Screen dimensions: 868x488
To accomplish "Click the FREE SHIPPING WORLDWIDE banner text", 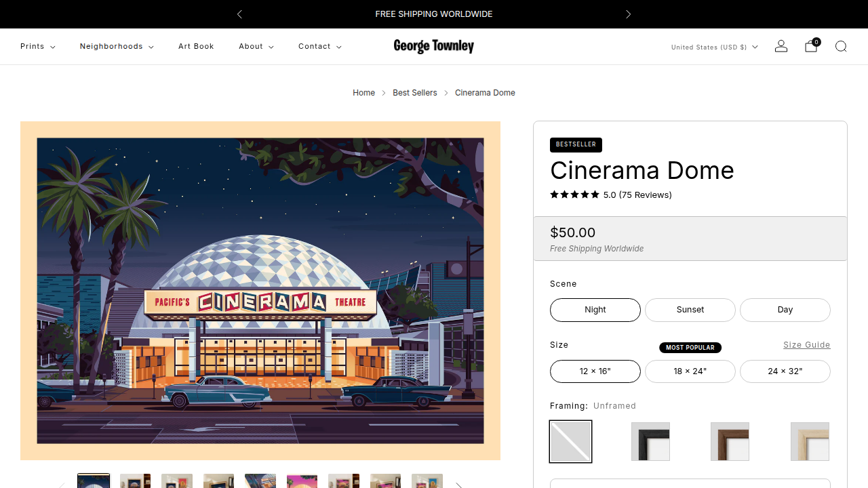I will tap(434, 14).
